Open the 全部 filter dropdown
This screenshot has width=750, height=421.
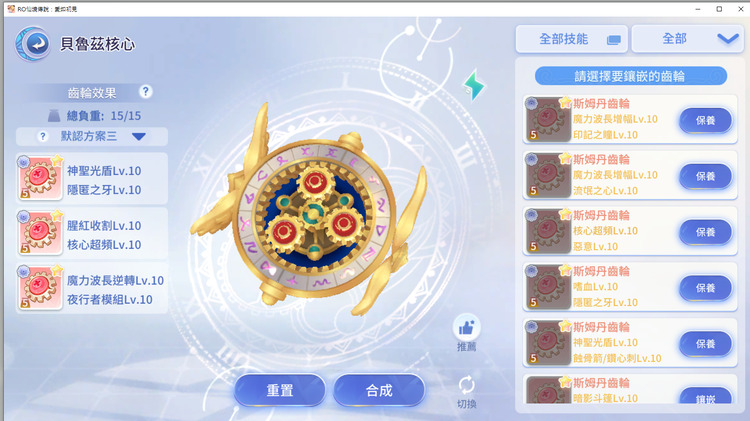pyautogui.click(x=687, y=39)
